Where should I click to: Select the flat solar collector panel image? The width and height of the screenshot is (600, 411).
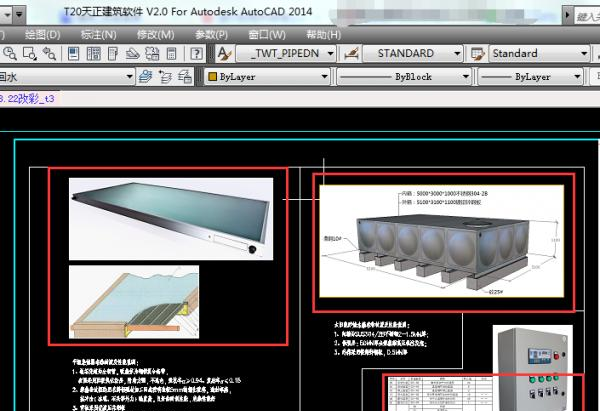[171, 219]
